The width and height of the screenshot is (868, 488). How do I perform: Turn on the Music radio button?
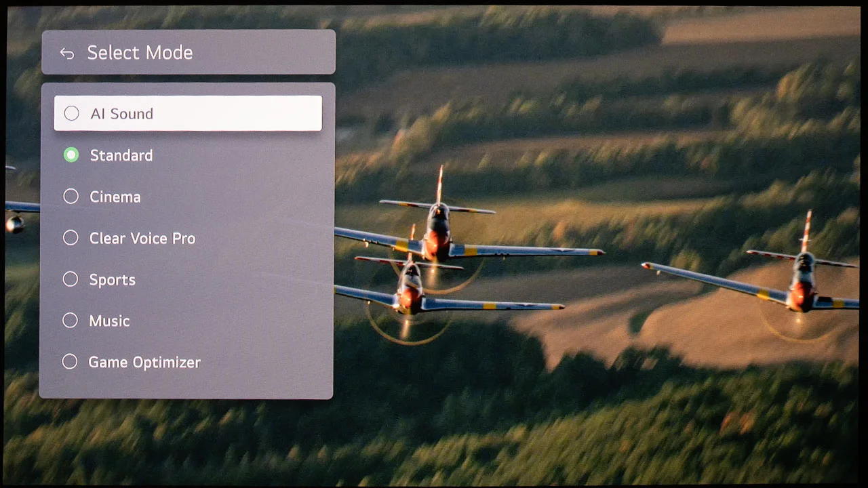(70, 321)
